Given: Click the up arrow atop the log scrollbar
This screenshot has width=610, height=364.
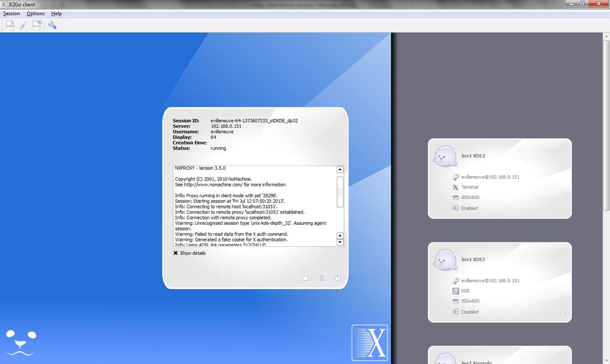Looking at the screenshot, I should click(340, 169).
